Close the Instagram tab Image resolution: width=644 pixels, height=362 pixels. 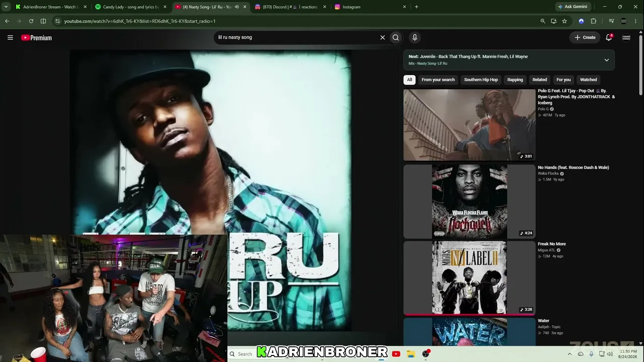405,7
